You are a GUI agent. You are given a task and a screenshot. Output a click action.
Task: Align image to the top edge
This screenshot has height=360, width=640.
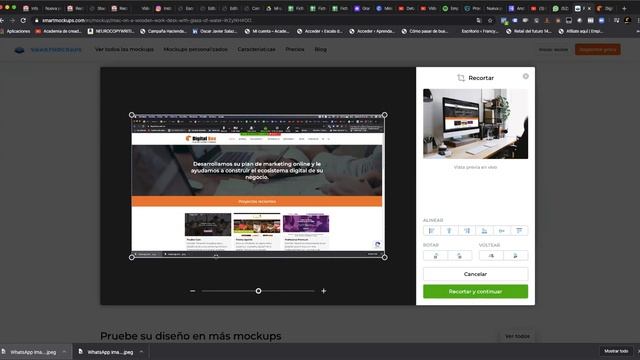click(519, 231)
